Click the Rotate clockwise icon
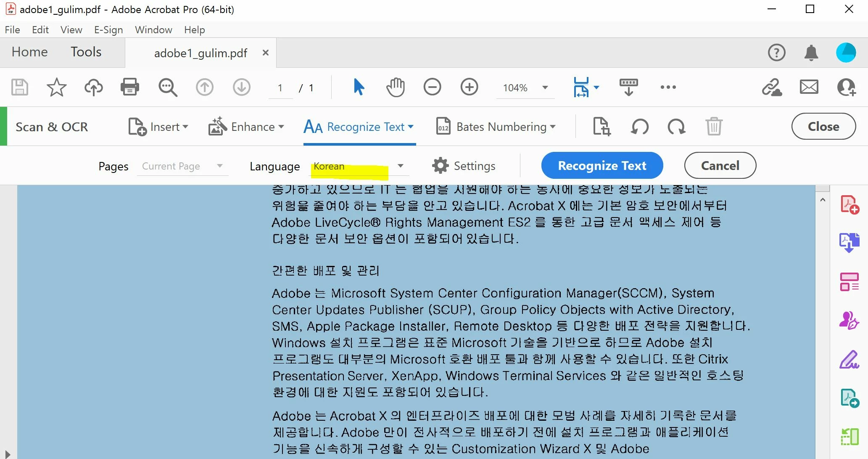The width and height of the screenshot is (868, 459). pyautogui.click(x=676, y=127)
